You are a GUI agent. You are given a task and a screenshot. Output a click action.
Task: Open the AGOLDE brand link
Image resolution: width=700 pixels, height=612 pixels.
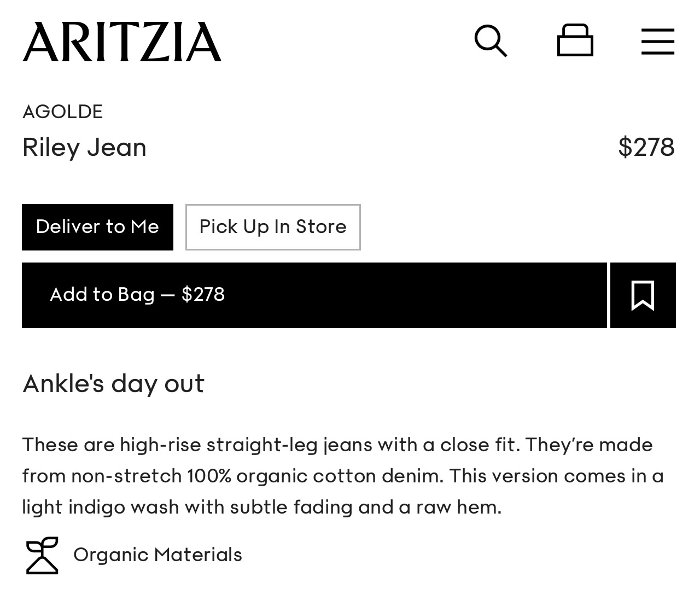(62, 112)
